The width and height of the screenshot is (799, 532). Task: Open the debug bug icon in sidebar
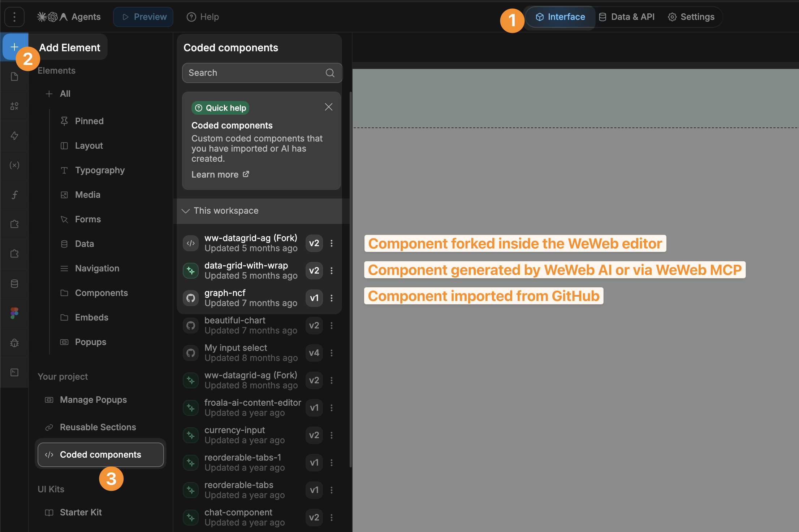(x=14, y=343)
